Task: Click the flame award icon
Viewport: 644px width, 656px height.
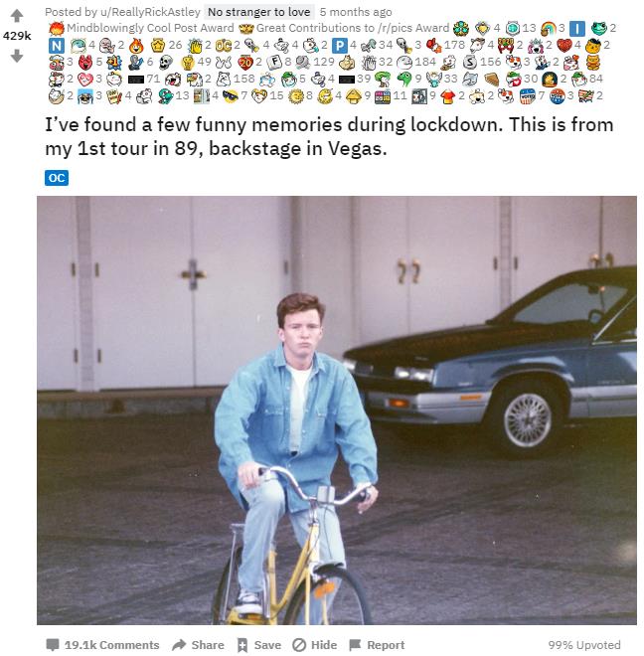Action: [136, 45]
